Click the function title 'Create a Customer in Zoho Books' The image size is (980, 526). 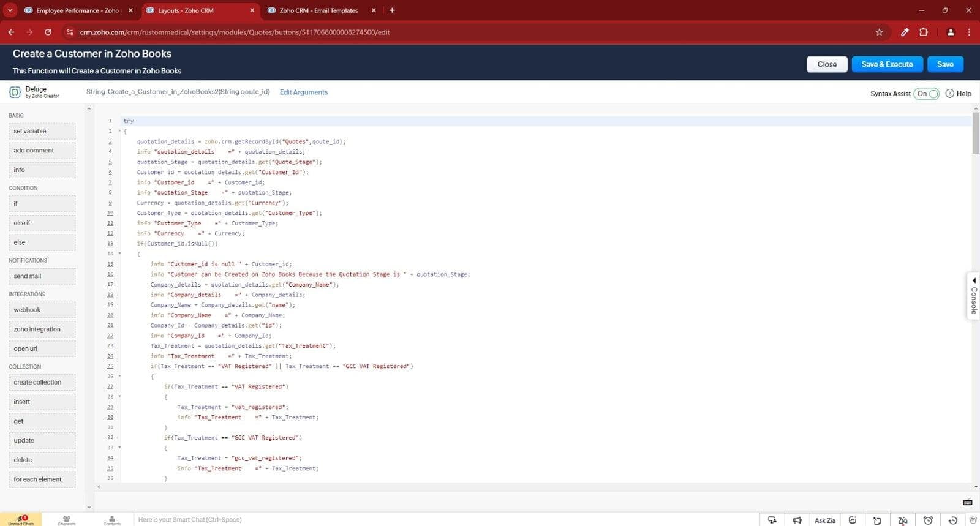(x=92, y=54)
